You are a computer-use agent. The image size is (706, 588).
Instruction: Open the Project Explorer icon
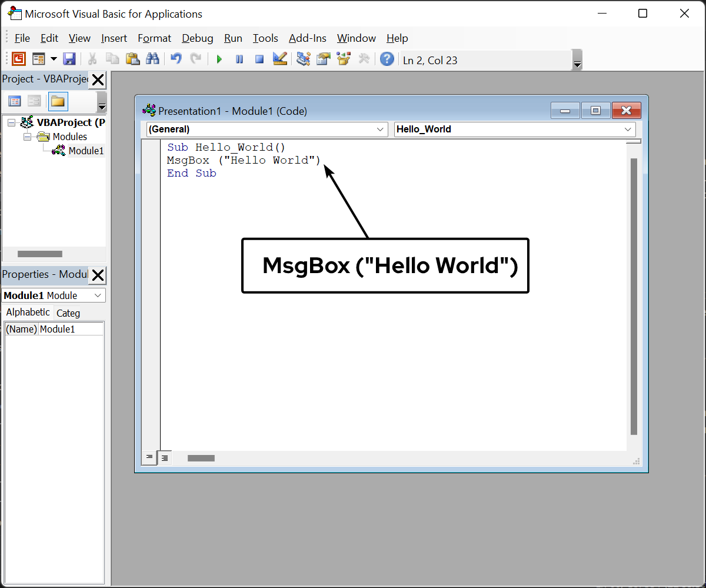pyautogui.click(x=303, y=59)
